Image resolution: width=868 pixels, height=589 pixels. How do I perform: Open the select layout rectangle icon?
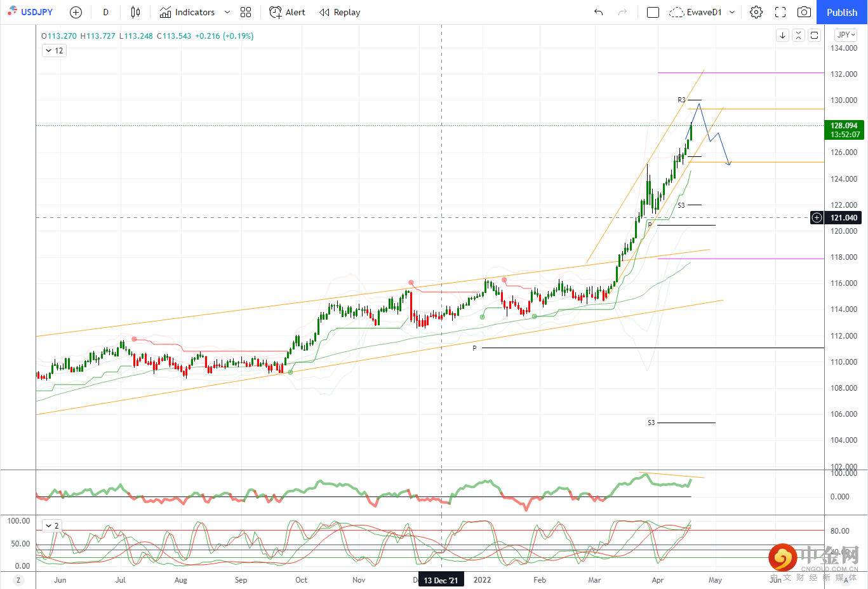[x=653, y=12]
